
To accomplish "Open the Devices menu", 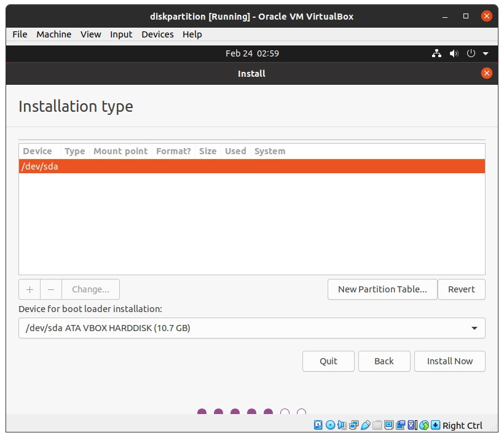I will tap(157, 34).
